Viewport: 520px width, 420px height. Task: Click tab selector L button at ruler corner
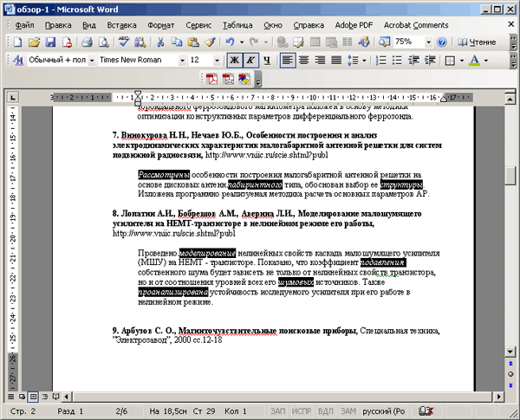pyautogui.click(x=13, y=98)
